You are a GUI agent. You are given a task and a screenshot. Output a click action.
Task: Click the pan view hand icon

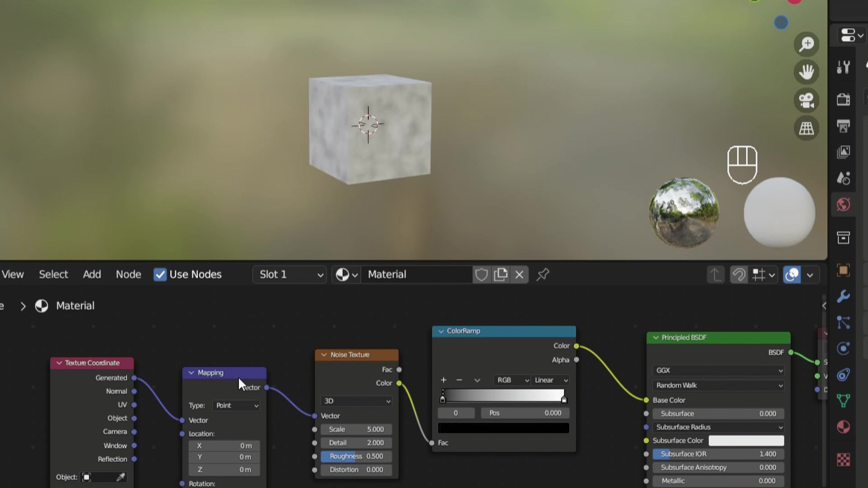806,72
